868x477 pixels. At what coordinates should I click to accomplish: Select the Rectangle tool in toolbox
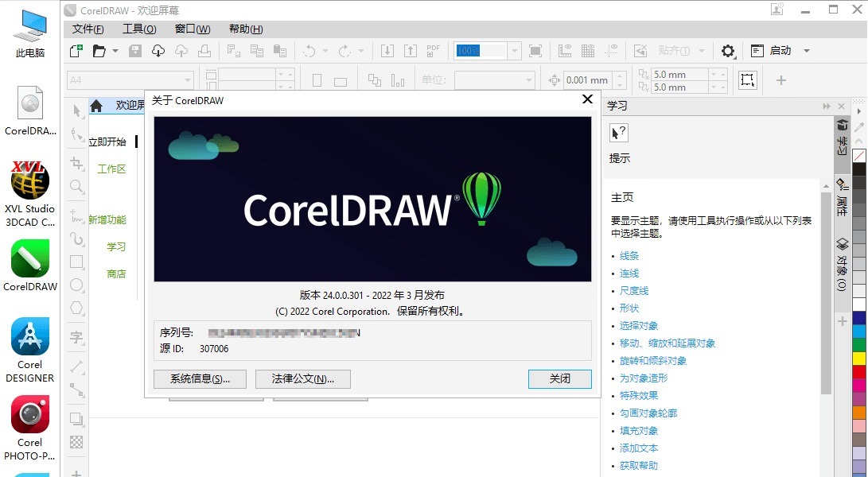pos(76,262)
